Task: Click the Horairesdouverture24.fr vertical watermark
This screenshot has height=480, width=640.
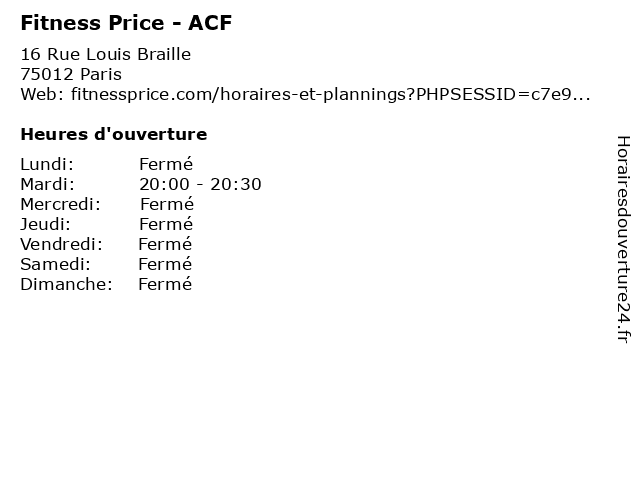Action: tap(623, 239)
